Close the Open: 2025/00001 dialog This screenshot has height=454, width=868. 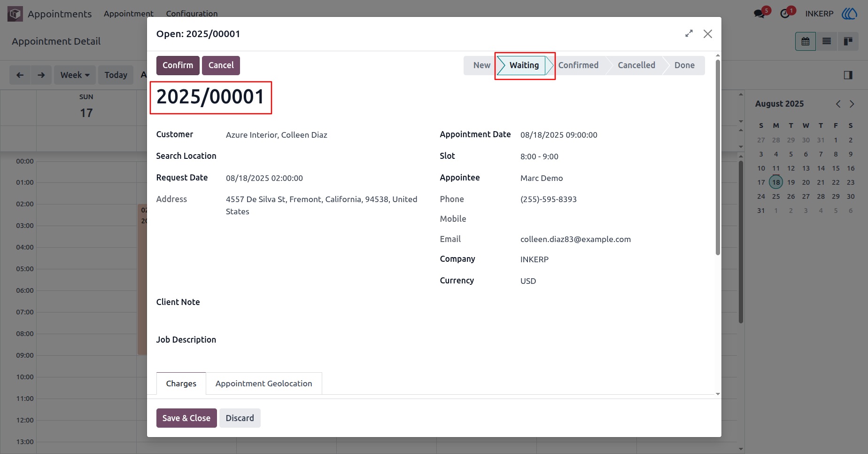coord(708,34)
